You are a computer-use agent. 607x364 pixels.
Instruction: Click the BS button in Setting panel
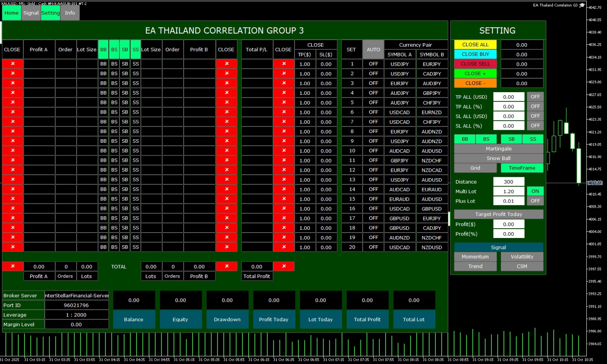pos(486,139)
